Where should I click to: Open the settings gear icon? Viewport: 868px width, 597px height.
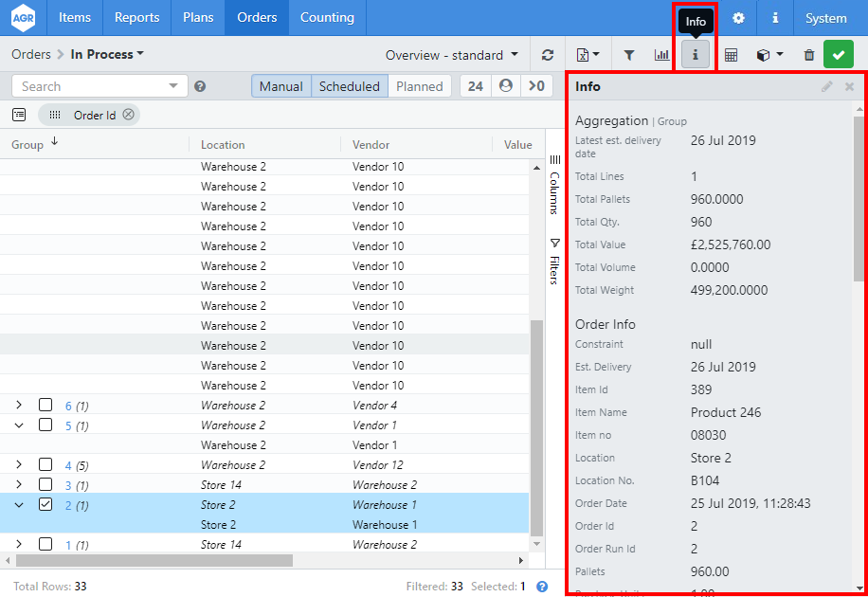[738, 18]
